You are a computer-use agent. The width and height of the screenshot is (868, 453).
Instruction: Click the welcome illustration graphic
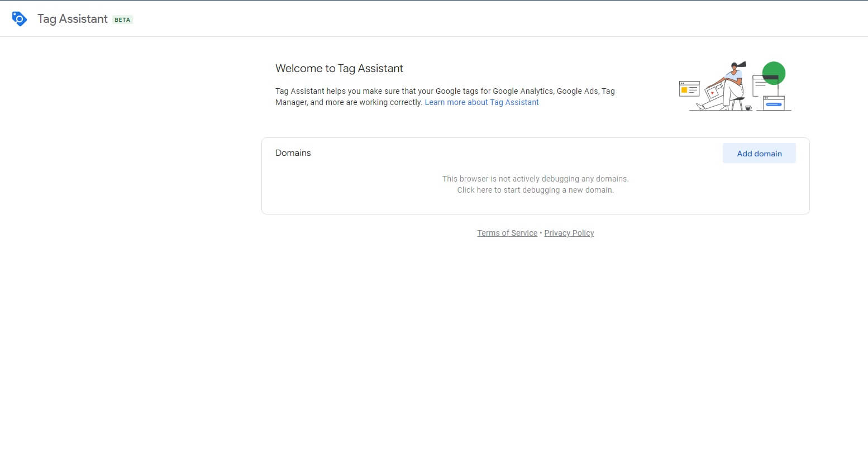coord(735,86)
